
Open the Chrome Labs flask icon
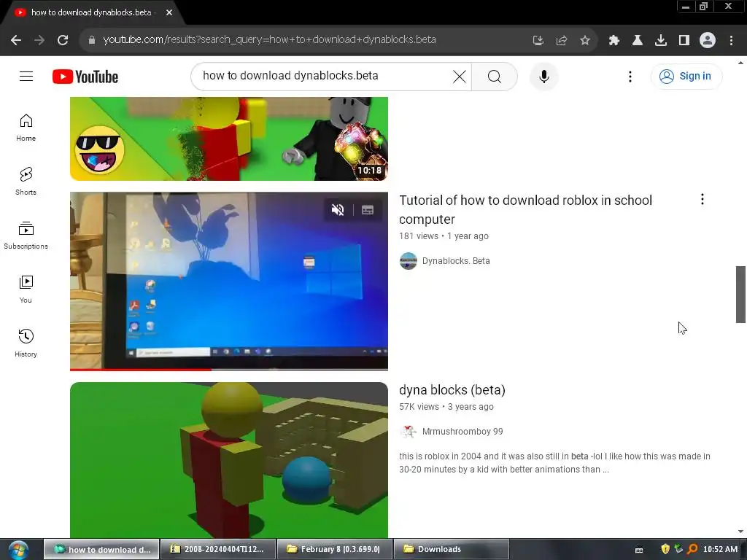pyautogui.click(x=638, y=41)
